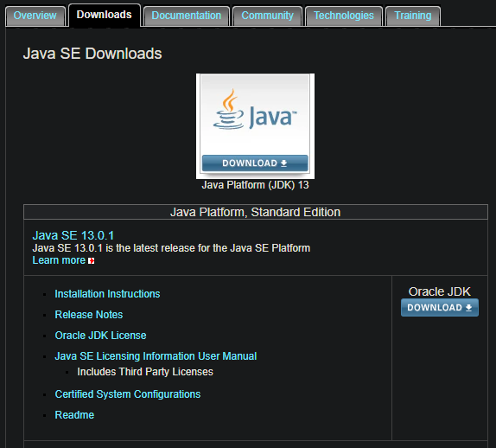Image resolution: width=496 pixels, height=448 pixels.
Task: Click the red arrow icon beside Learn more
Action: point(91,261)
